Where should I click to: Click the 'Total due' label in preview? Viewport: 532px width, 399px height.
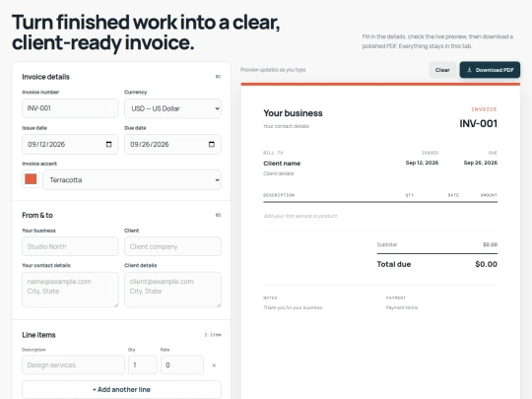click(393, 264)
